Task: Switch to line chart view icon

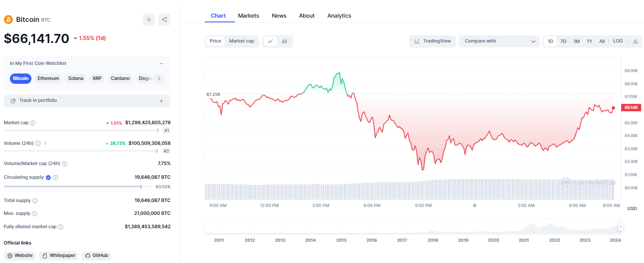Action: tap(270, 41)
